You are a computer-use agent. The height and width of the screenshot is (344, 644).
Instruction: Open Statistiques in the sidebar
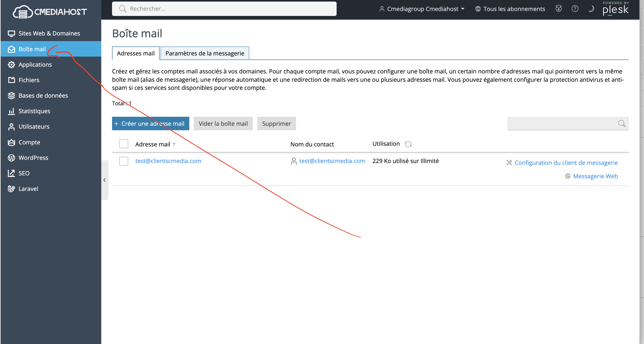[x=34, y=111]
